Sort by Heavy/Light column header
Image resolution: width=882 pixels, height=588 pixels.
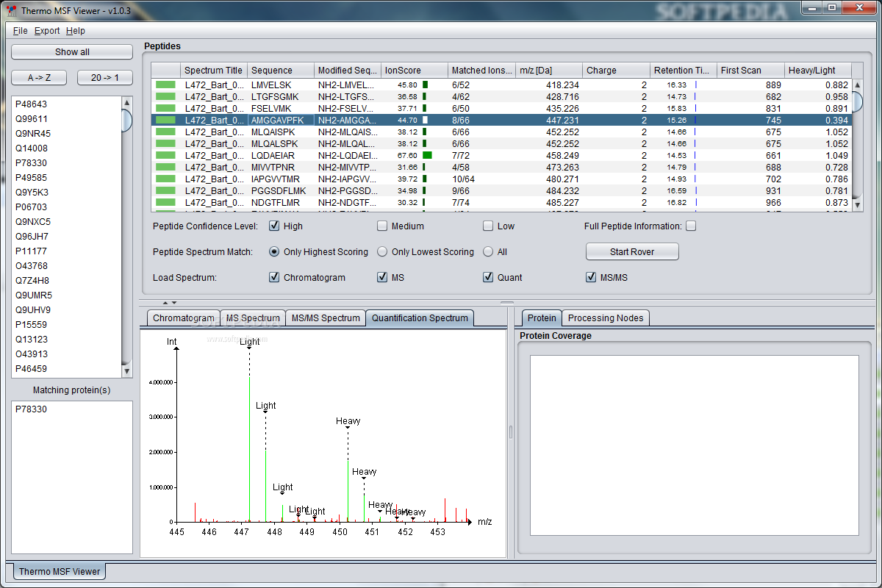(x=818, y=71)
